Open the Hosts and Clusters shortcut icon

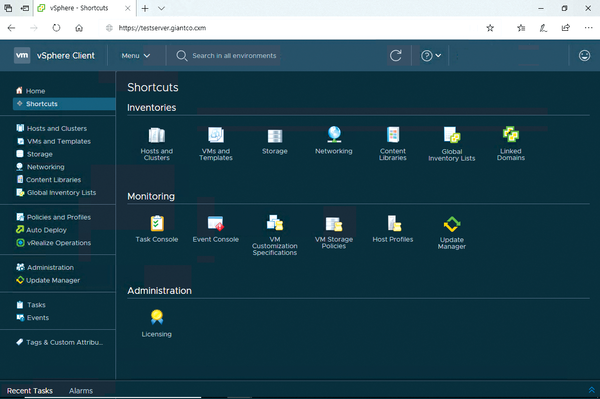(157, 135)
